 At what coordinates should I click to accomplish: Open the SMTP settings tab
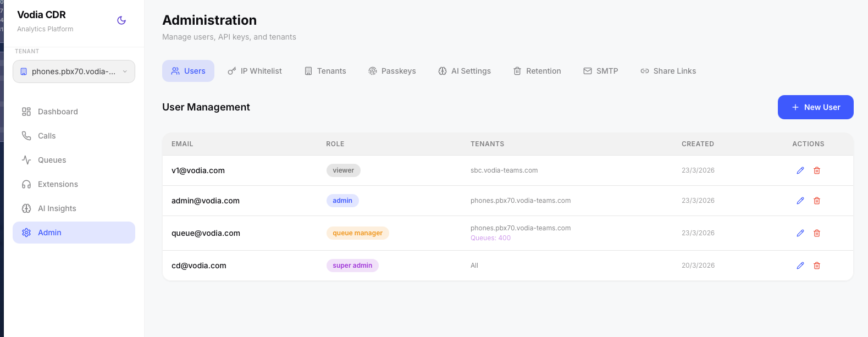[601, 71]
